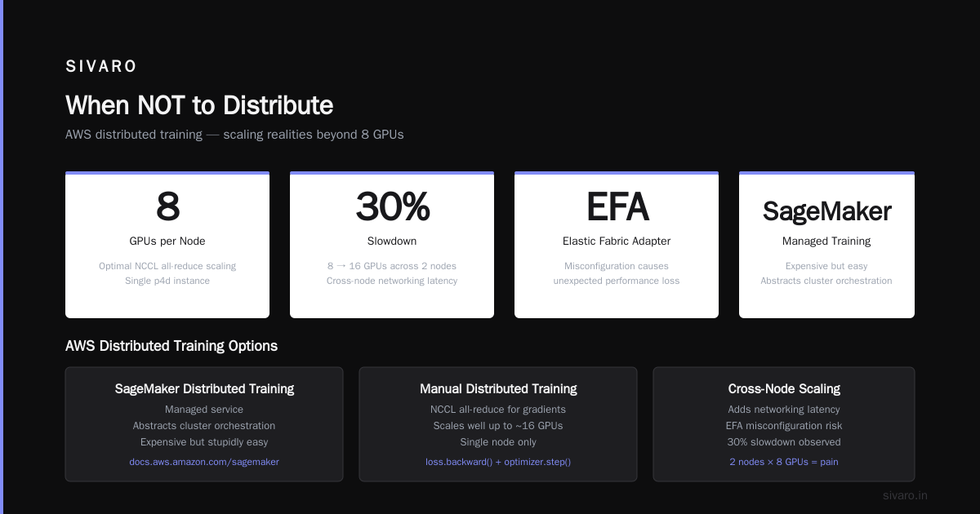Click 'Misconfiguration causes' text
This screenshot has width=980, height=514.
(617, 266)
